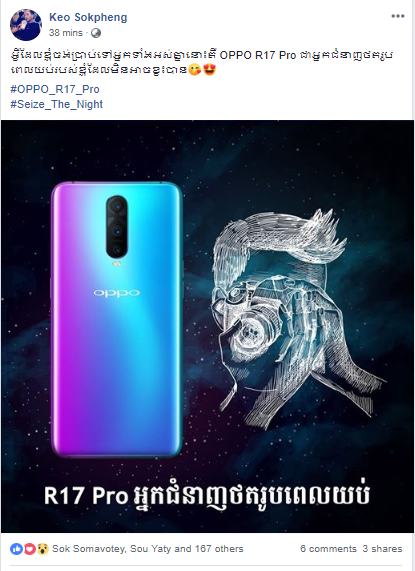Viewport: 415px width, 571px height.
Task: View the 3 shares
Action: 382,549
